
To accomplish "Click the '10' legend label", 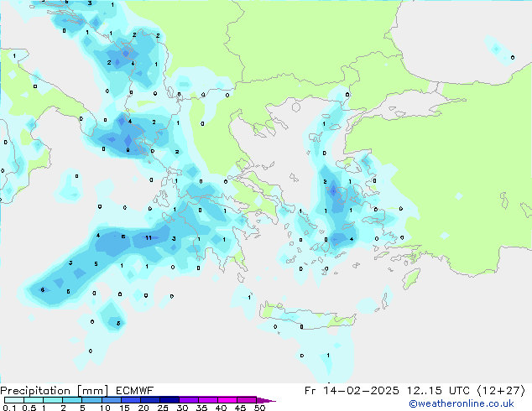I will tap(105, 408).
